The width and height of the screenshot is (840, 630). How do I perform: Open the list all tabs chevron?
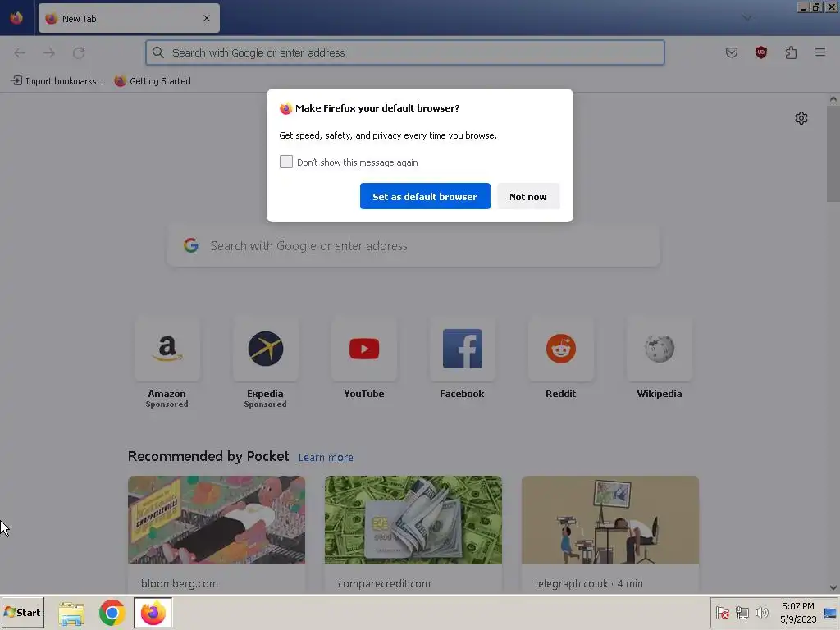[x=746, y=18]
